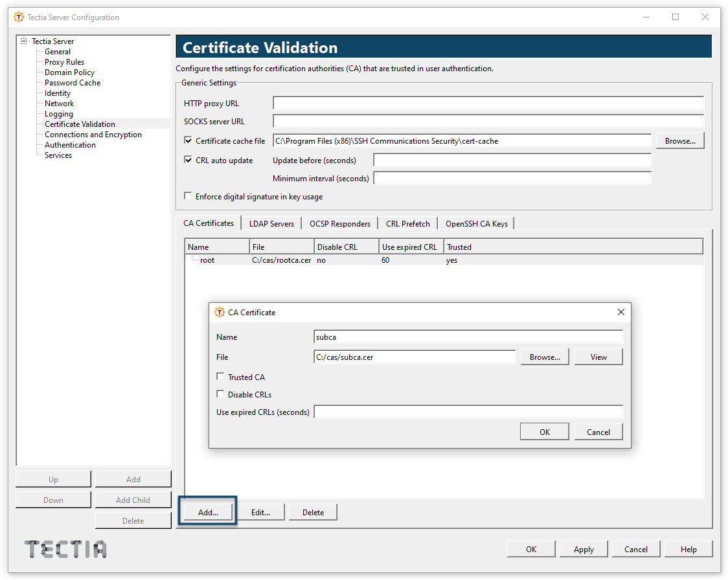This screenshot has height=580, width=728.
Task: Cancel the CA Certificate dialog
Action: click(x=598, y=432)
